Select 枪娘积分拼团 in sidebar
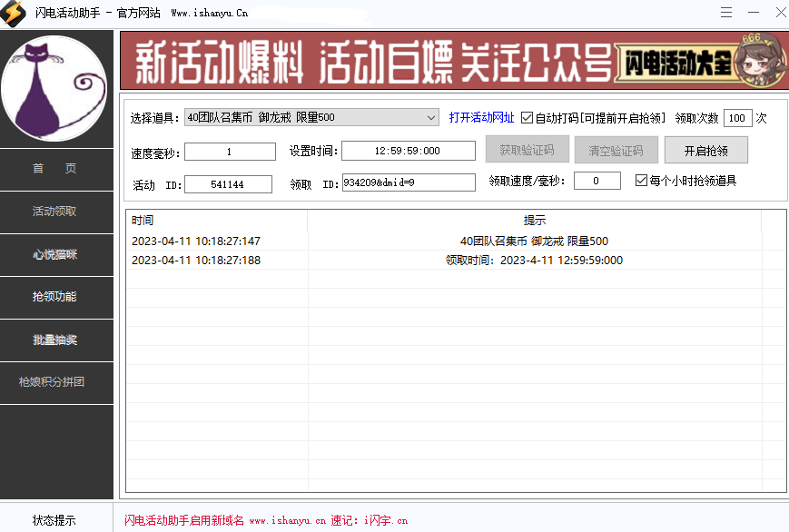789x532 pixels. click(56, 382)
